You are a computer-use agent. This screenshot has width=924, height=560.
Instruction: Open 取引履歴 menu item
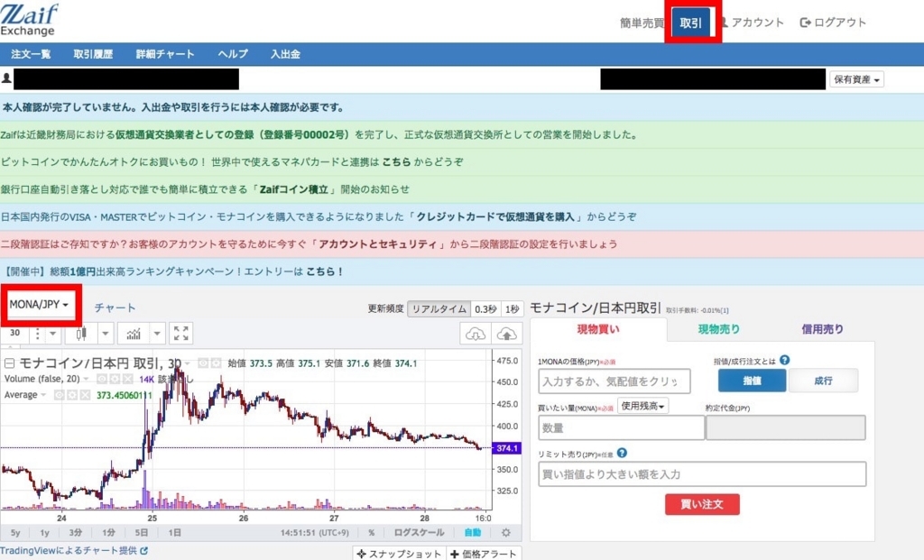pyautogui.click(x=93, y=54)
